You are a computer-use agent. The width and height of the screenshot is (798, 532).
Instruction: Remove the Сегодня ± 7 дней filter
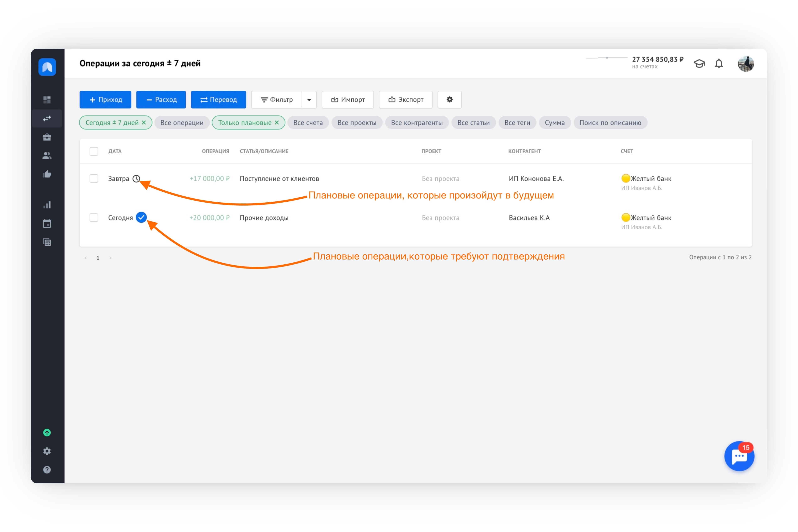point(144,122)
